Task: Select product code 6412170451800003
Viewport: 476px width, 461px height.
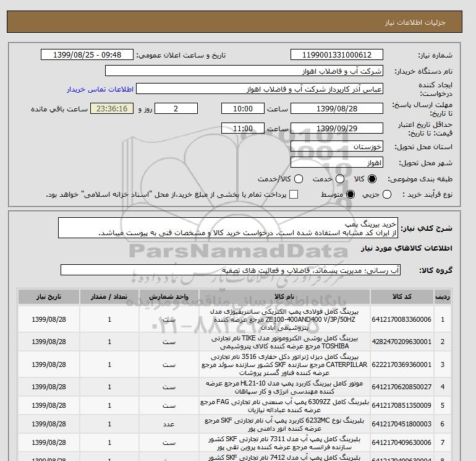Action: coord(402,424)
